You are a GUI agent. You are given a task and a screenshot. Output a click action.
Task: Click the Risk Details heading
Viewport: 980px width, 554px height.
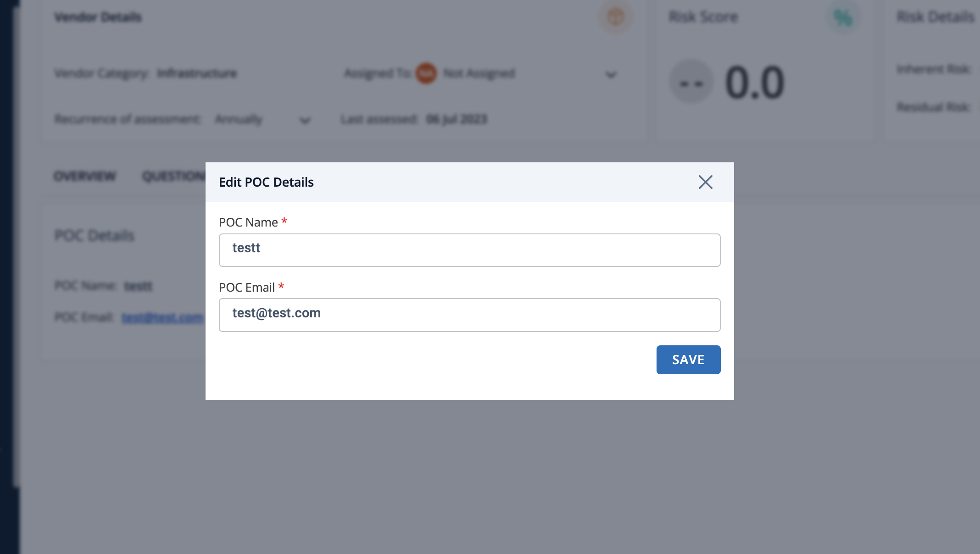click(x=935, y=17)
